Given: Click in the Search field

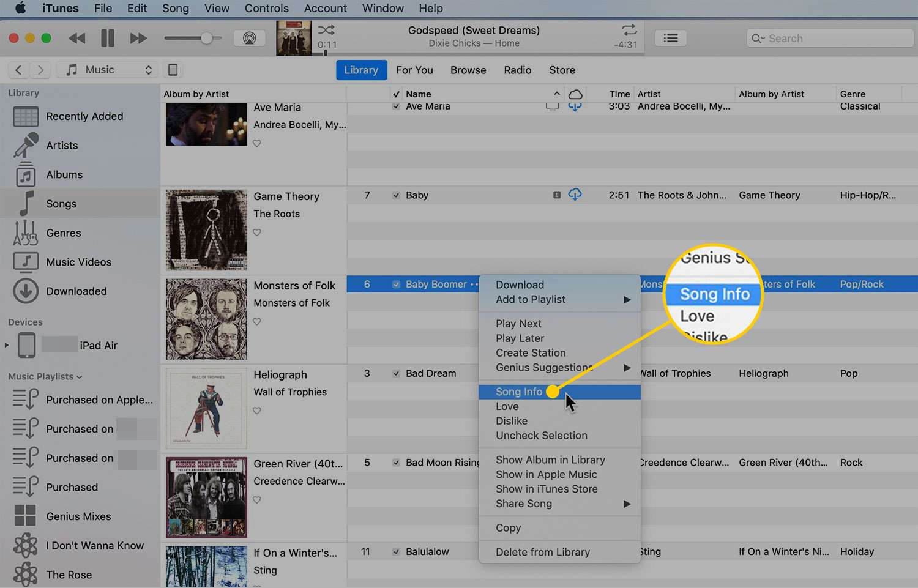Looking at the screenshot, I should coord(830,39).
